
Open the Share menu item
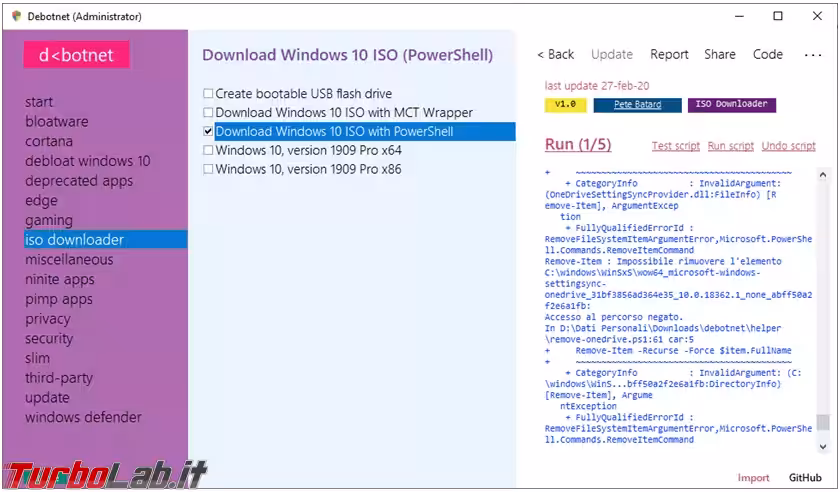[719, 55]
